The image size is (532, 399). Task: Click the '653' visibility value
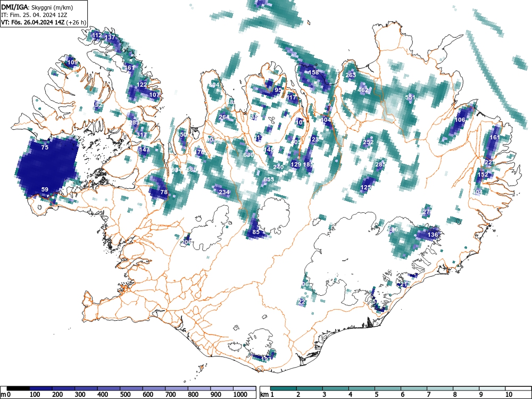point(269,179)
